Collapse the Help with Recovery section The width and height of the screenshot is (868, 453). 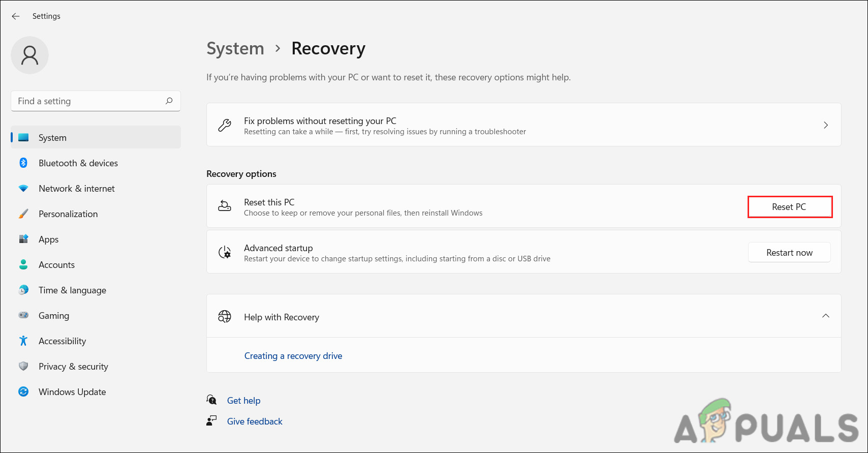tap(825, 316)
